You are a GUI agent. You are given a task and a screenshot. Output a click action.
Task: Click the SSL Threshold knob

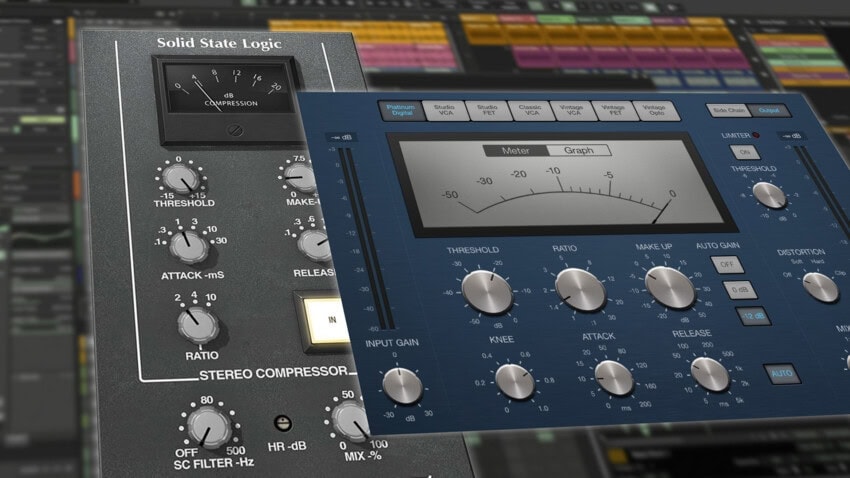click(181, 180)
